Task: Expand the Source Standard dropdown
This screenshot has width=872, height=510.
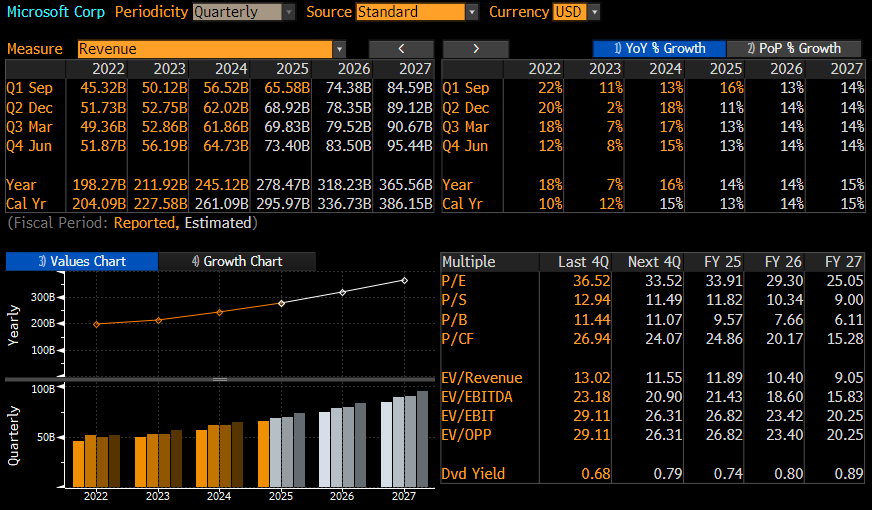Action: (417, 12)
